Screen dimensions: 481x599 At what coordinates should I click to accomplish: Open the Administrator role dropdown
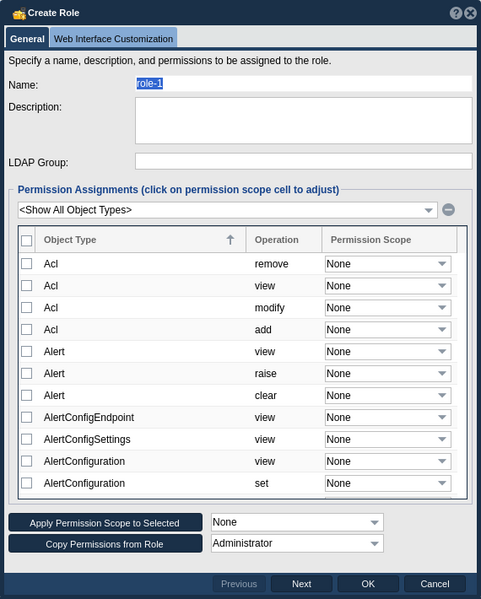297,543
